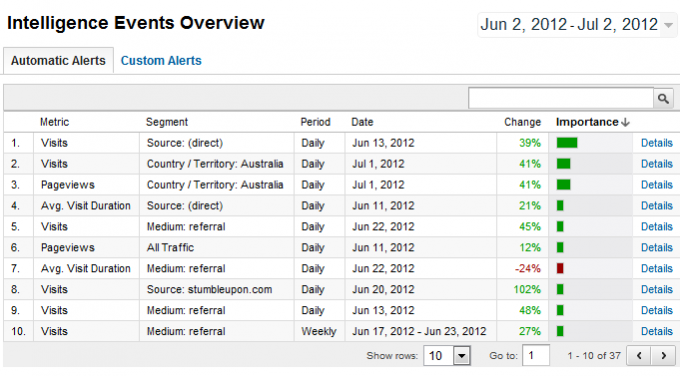
Task: Open Details for row 6 Pageviews All Traffic
Action: [657, 248]
